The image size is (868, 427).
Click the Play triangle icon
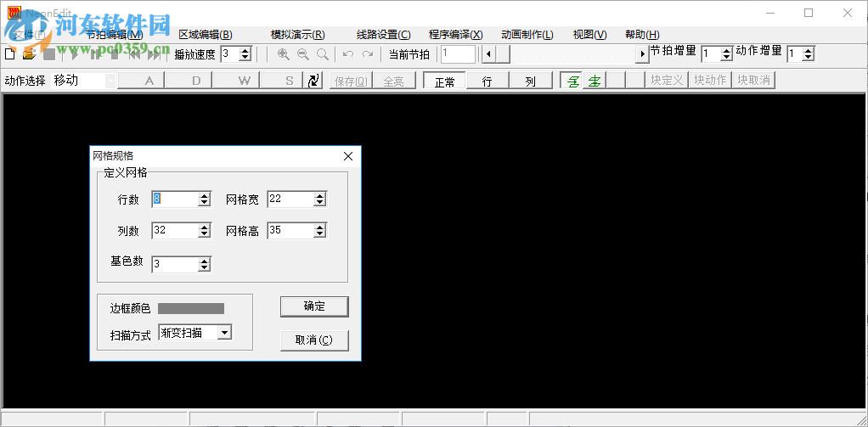(x=75, y=54)
